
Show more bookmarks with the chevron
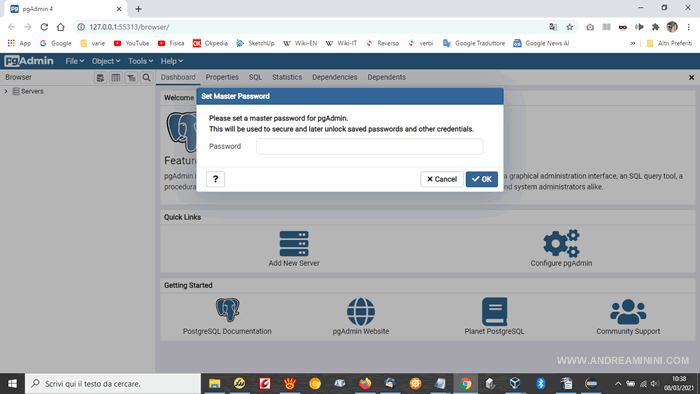(633, 43)
